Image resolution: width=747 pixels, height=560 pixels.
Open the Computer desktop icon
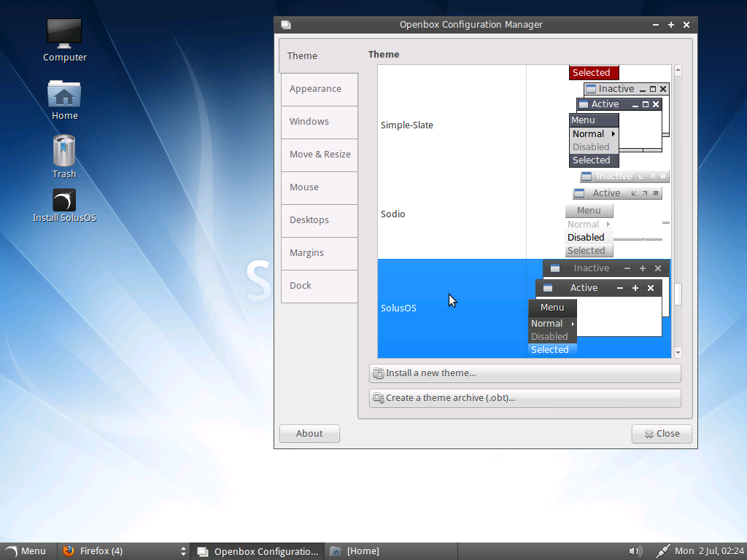[64, 40]
